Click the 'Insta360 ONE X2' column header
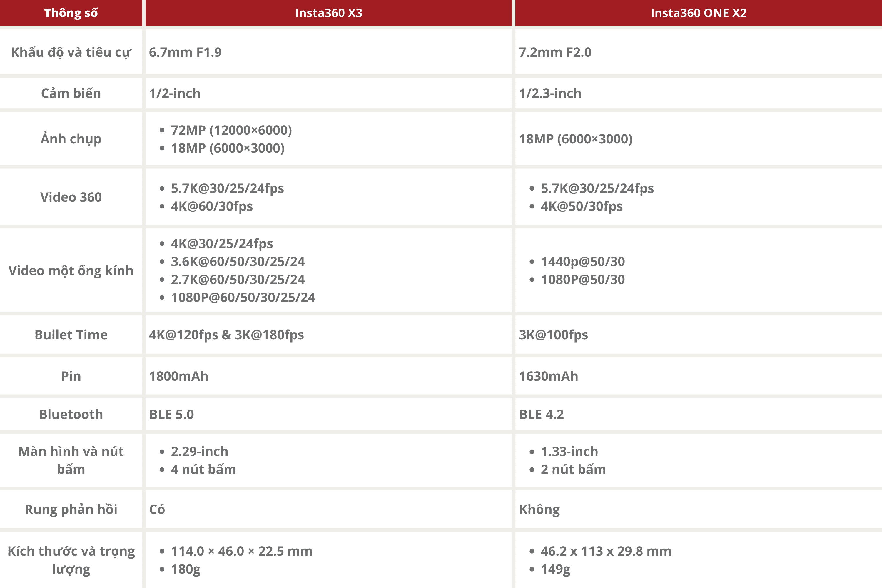The height and width of the screenshot is (588, 882). [699, 13]
